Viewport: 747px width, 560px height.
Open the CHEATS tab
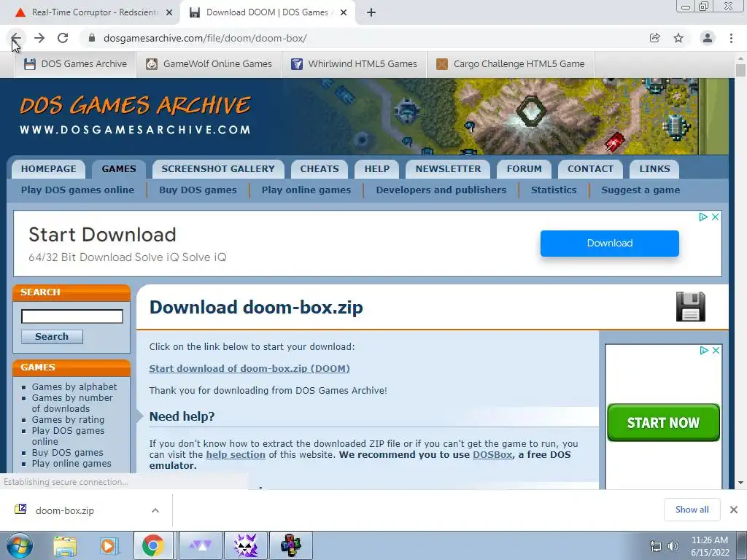pyautogui.click(x=320, y=169)
